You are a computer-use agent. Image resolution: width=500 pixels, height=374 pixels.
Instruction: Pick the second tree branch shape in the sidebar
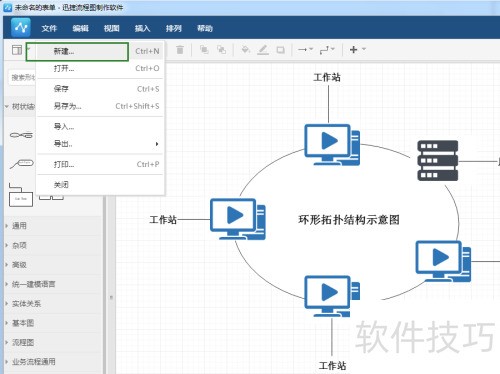(x=21, y=164)
